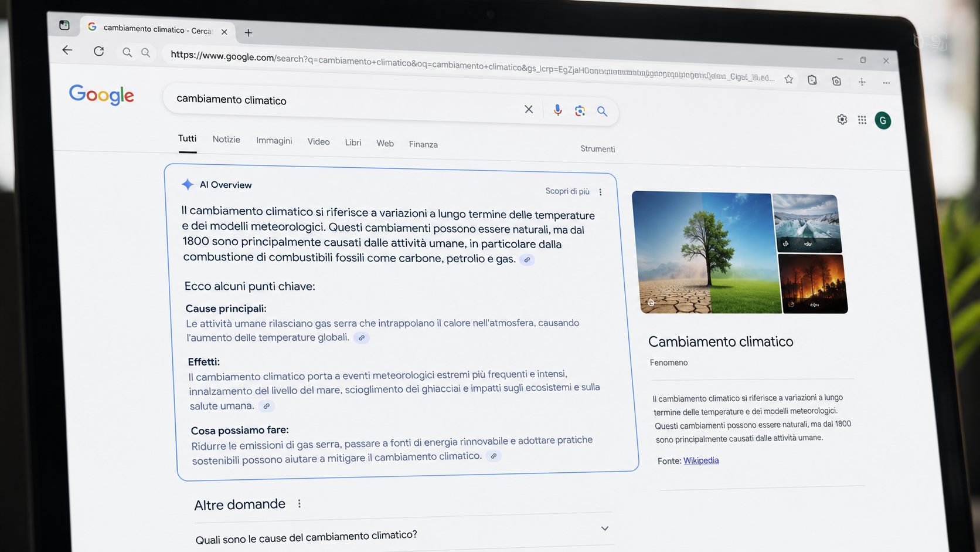Close the 'cambiamento climatico - Cerca' tab
The image size is (980, 552).
coord(224,32)
